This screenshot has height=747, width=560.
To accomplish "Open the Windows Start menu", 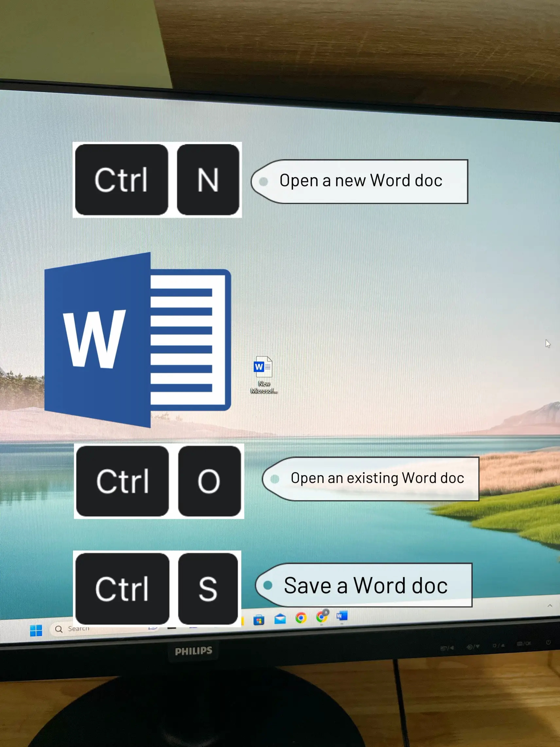I will (x=36, y=630).
